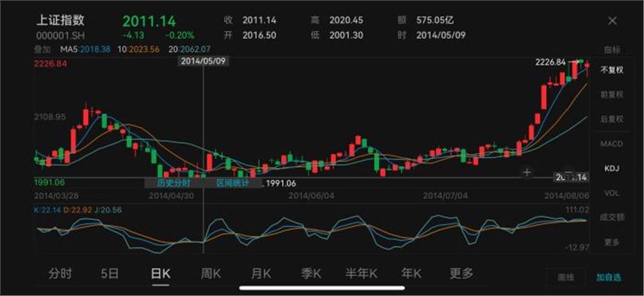The image size is (644, 296).
Task: Switch to 后复权 adjustment mode
Action: click(x=611, y=119)
